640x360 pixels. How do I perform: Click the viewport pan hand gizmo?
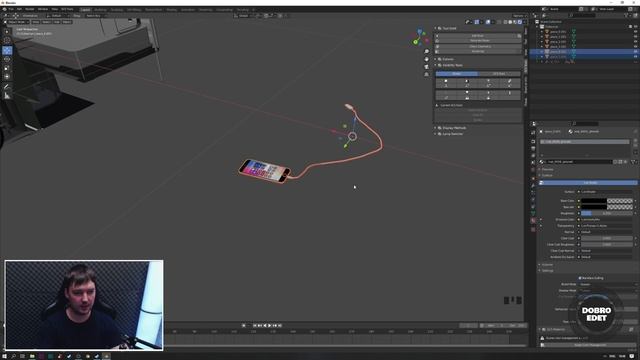click(427, 59)
